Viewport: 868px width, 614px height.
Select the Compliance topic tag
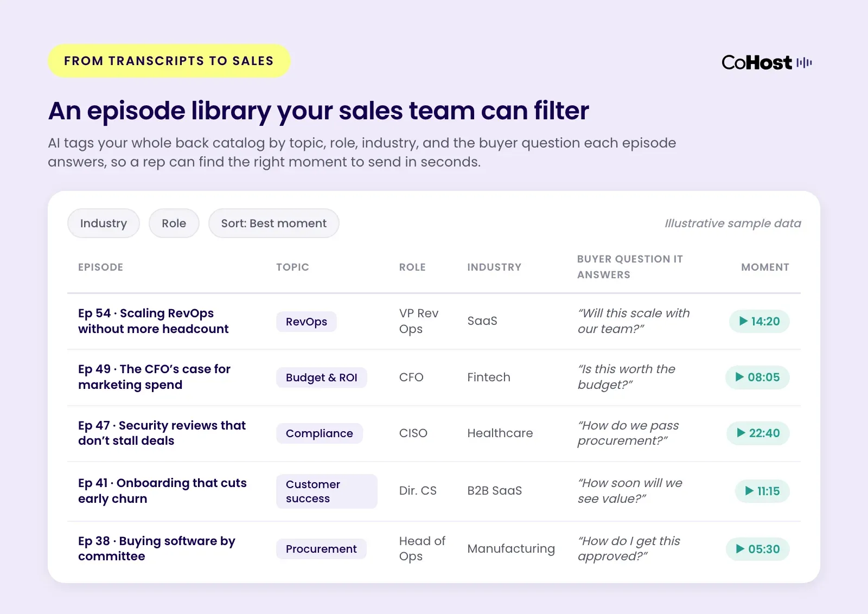[320, 433]
